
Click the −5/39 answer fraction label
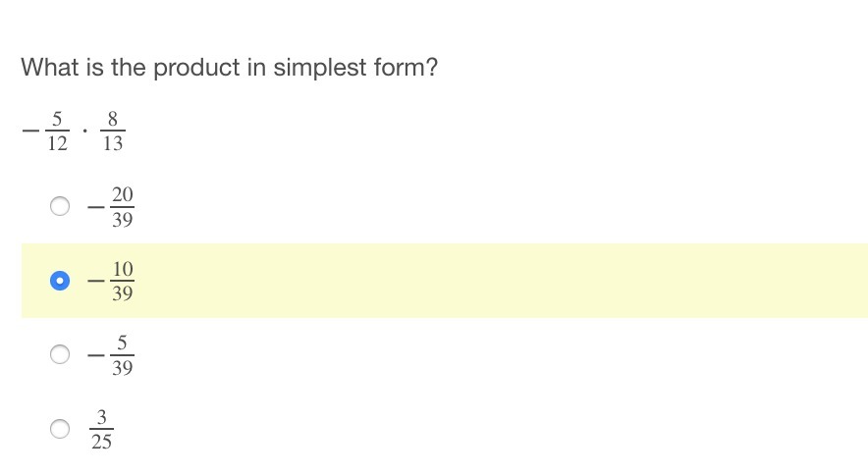[x=111, y=354]
